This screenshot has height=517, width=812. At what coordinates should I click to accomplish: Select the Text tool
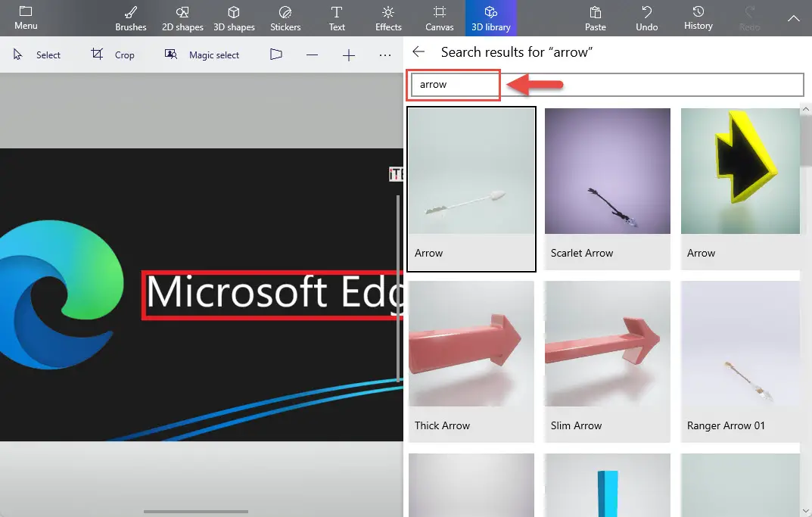[x=337, y=18]
